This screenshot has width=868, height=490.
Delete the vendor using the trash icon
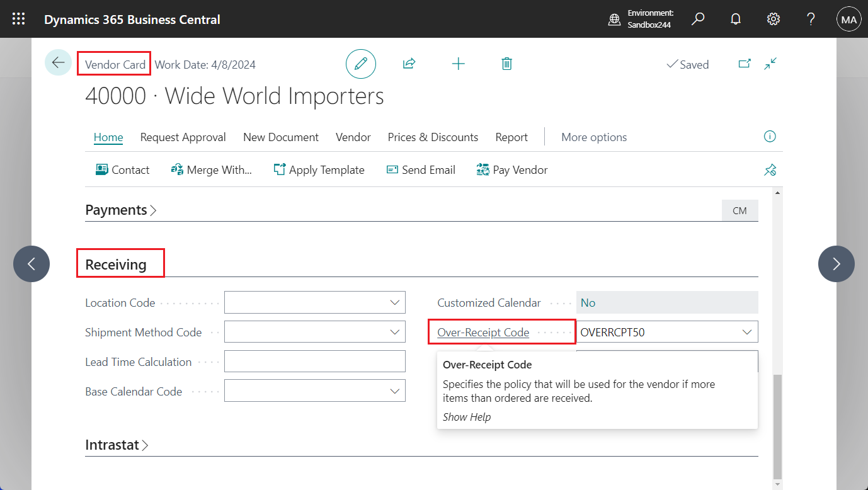[506, 64]
